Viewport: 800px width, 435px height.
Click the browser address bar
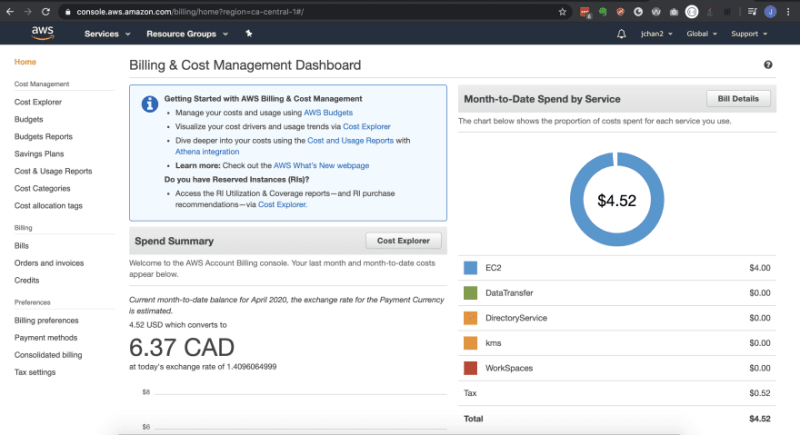pos(314,12)
